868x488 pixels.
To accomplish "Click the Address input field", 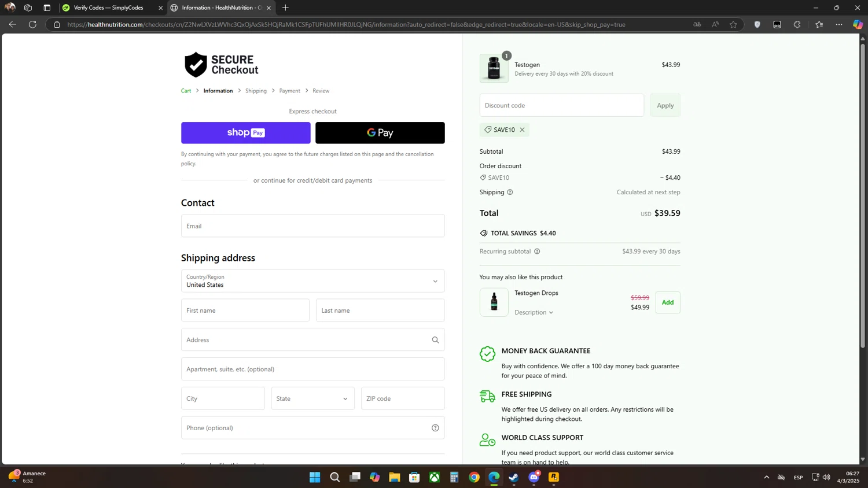I will click(x=313, y=340).
